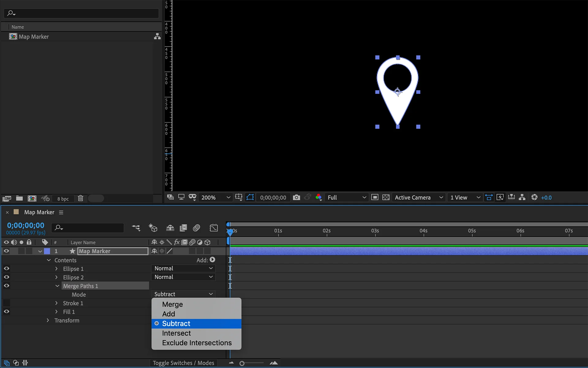Image resolution: width=588 pixels, height=368 pixels.
Task: Take a snapshot with camera icon
Action: coord(296,197)
